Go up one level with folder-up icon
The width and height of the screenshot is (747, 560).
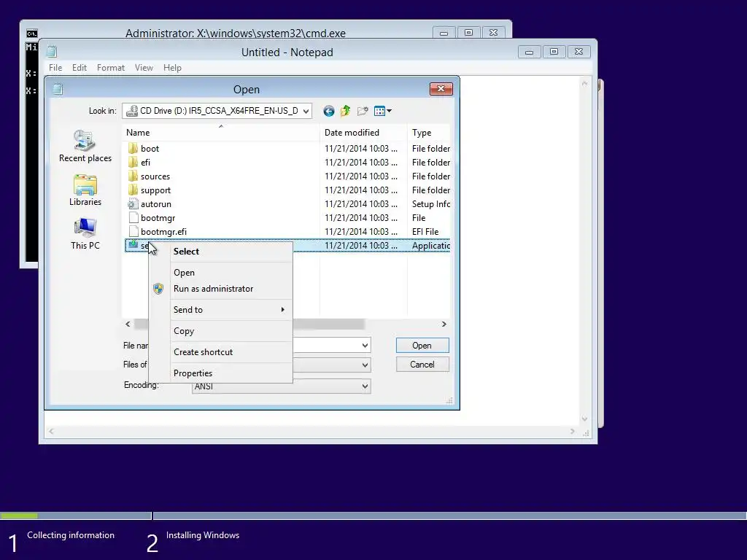(345, 111)
